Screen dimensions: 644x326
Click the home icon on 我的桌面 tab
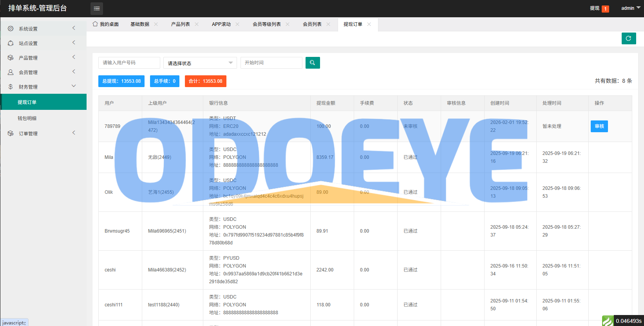tap(95, 24)
